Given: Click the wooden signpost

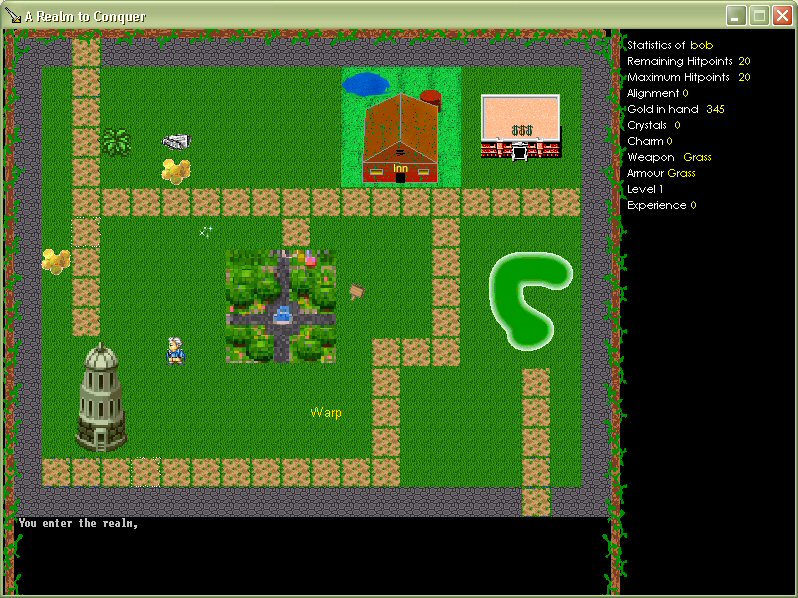Looking at the screenshot, I should pyautogui.click(x=357, y=291).
